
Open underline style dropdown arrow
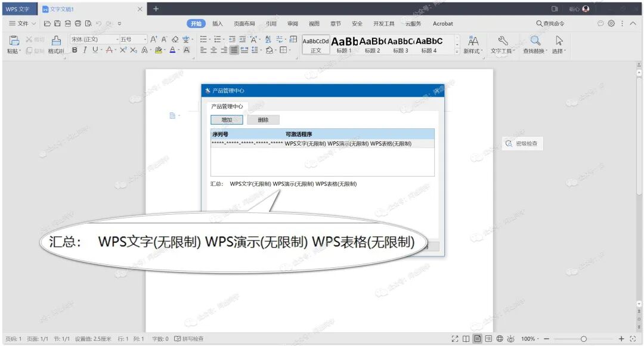(x=101, y=50)
